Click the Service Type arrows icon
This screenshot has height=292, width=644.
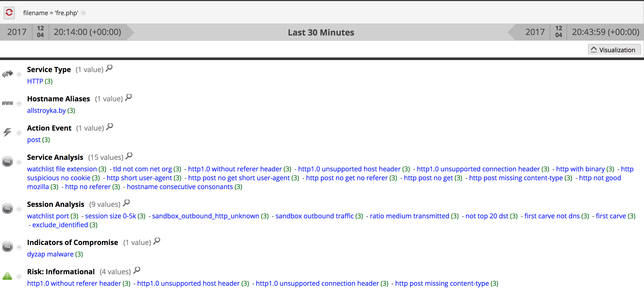(7, 74)
